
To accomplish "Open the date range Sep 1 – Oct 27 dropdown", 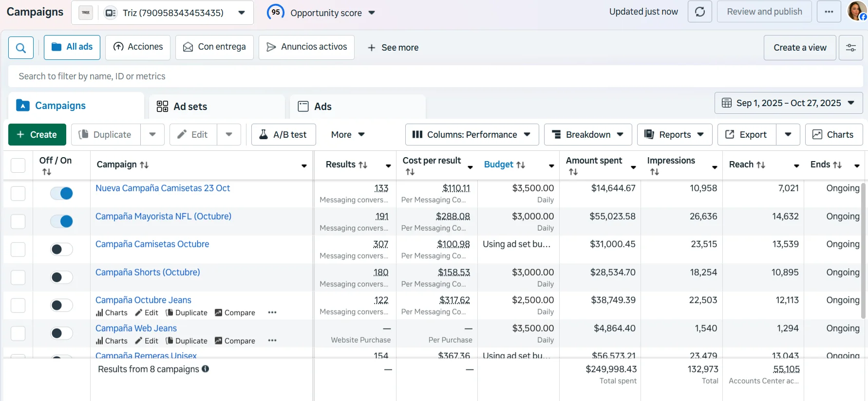I will click(789, 103).
